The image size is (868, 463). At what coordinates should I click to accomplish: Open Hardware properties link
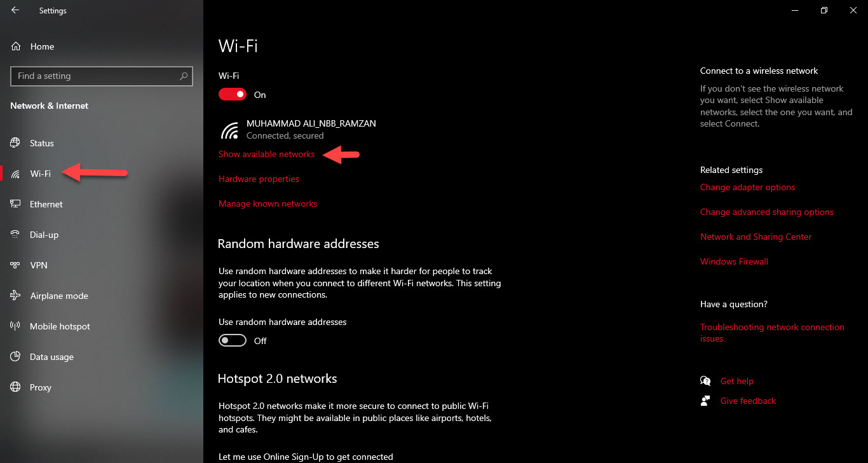coord(259,179)
